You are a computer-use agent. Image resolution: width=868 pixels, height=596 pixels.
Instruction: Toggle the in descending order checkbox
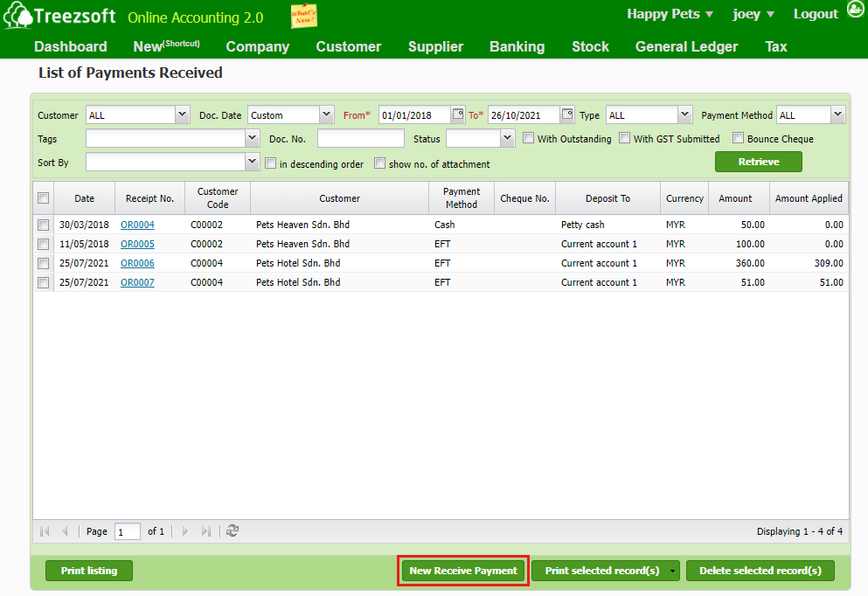pos(270,163)
